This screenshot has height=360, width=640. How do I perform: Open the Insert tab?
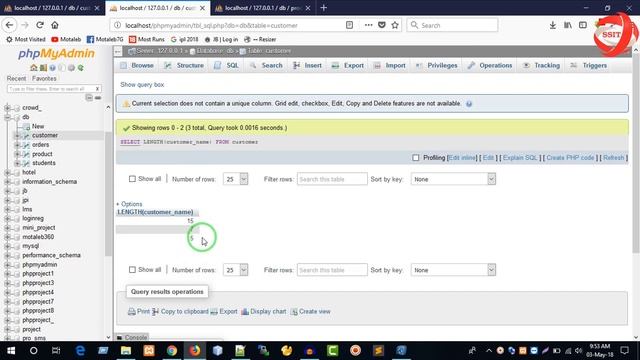308,65
